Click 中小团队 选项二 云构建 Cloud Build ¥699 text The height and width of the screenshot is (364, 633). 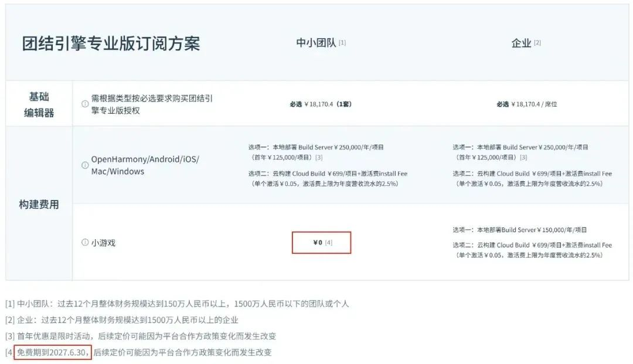(x=328, y=174)
